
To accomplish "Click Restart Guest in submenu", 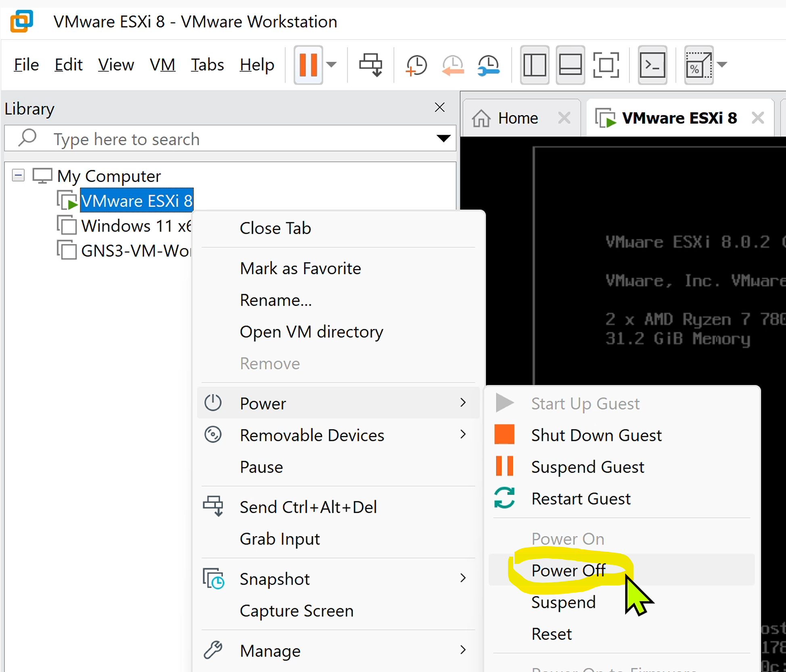I will point(580,499).
